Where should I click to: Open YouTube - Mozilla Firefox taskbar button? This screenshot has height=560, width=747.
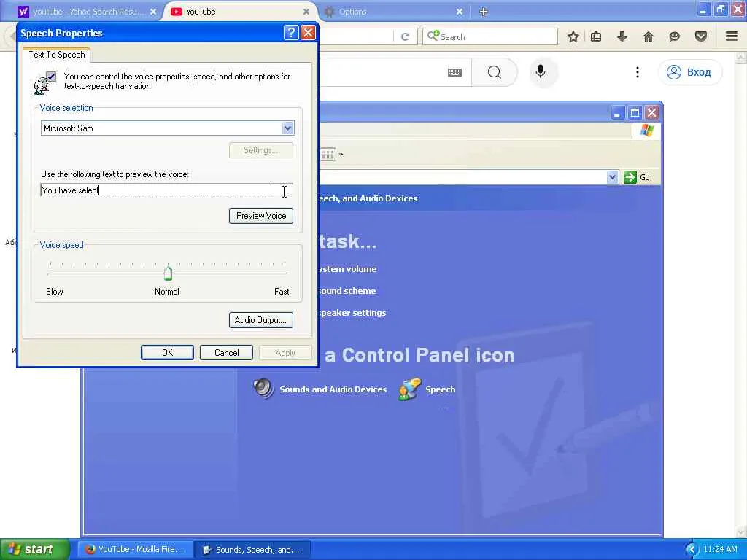(136, 550)
